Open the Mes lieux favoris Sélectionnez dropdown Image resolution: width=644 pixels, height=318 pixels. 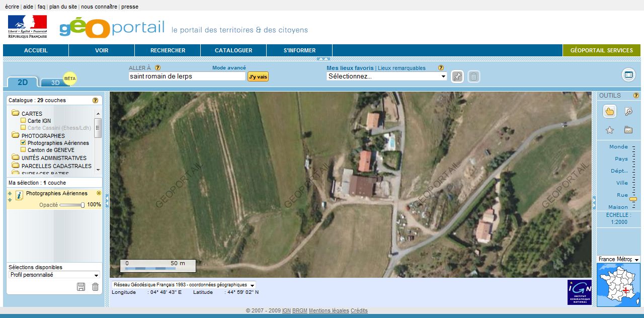pos(386,76)
